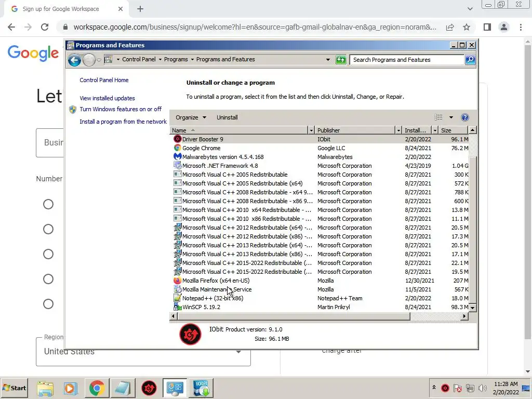Click the Driver Booster 9 program icon
Image resolution: width=532 pixels, height=399 pixels.
[177, 139]
